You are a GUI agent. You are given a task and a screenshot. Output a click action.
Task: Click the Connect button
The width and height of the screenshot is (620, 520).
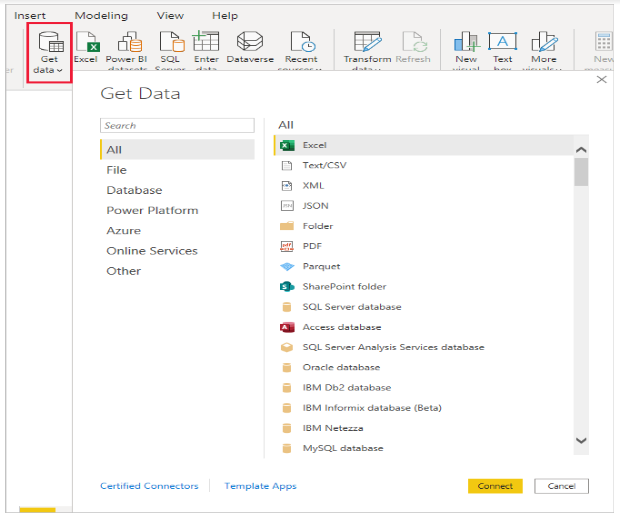(x=495, y=486)
